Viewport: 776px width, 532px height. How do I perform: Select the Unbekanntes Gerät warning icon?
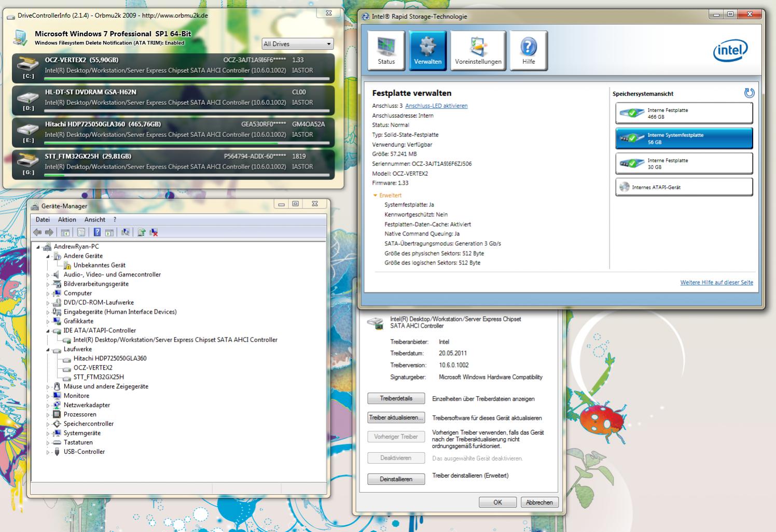(67, 265)
